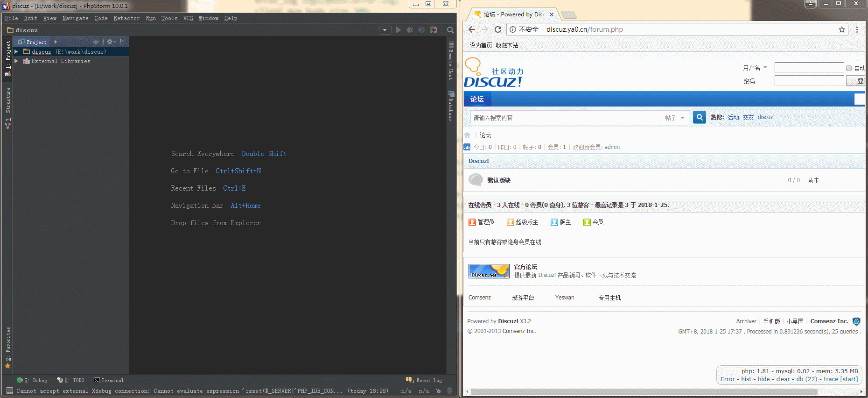Click the Discuz.net official forum thumbnail

(x=489, y=271)
